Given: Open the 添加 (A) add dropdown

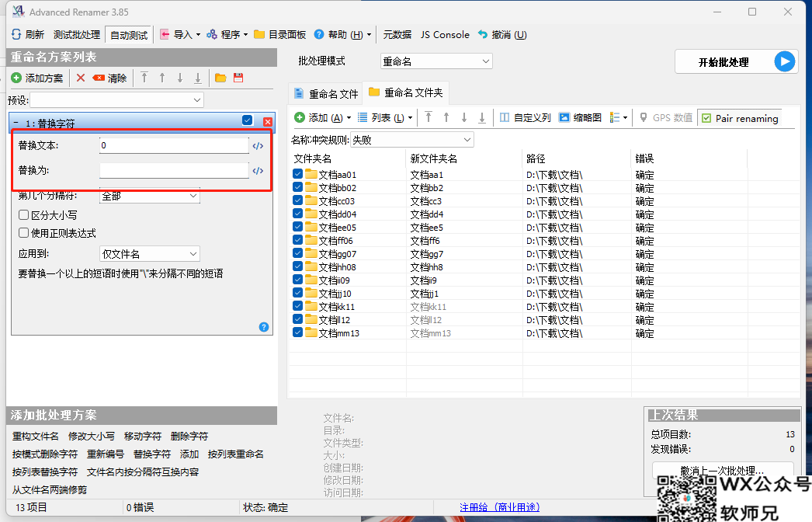Looking at the screenshot, I should click(x=323, y=117).
